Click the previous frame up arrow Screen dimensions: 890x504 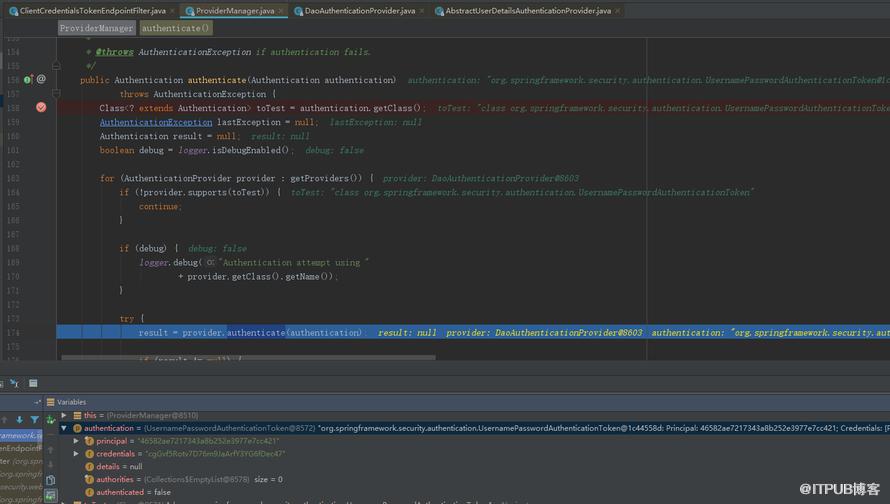coord(5,420)
